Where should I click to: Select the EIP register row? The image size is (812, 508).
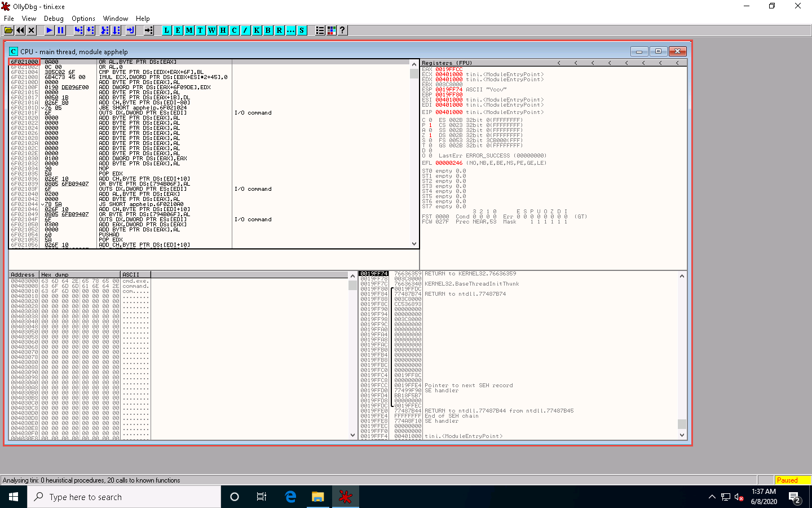483,112
